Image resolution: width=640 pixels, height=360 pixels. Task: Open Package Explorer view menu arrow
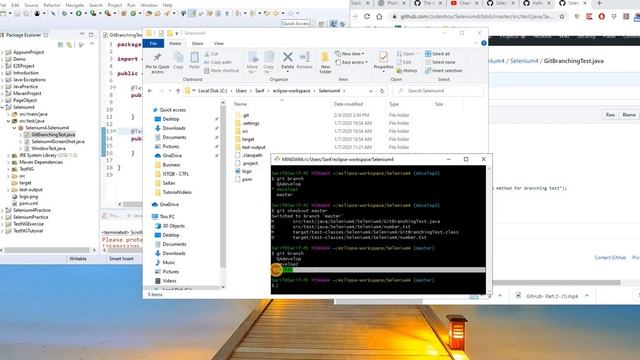92,45
